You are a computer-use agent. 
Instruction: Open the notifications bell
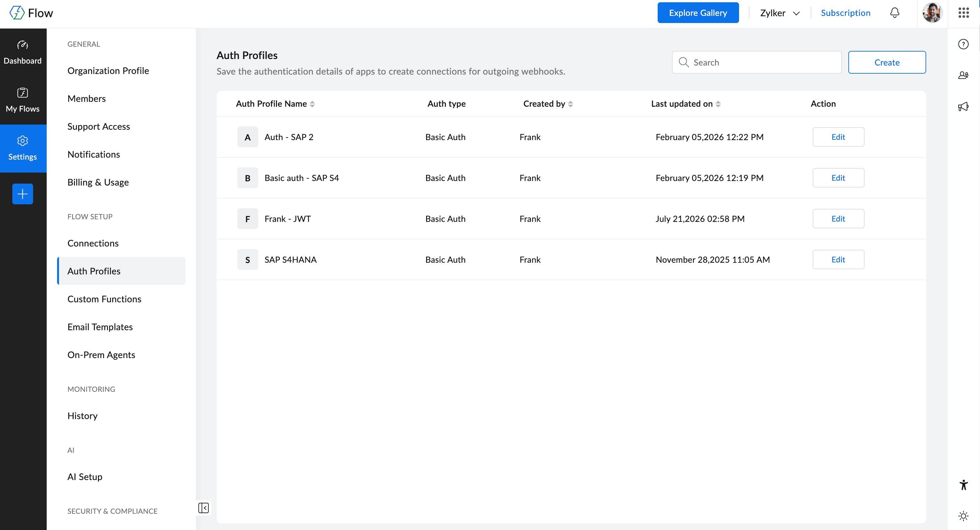pos(894,13)
